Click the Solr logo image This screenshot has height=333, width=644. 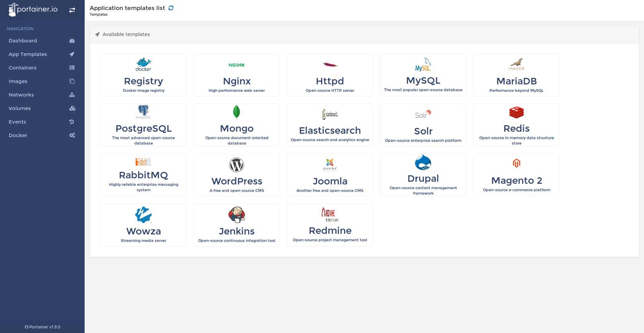point(423,114)
